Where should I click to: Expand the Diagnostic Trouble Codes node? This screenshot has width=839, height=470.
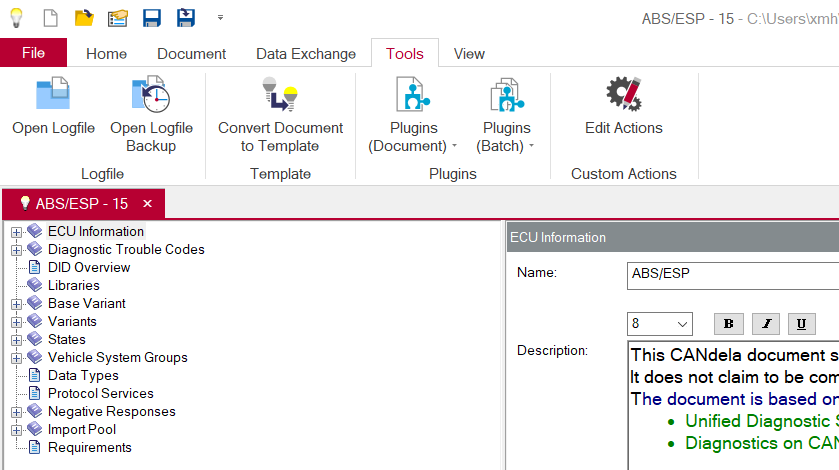tap(17, 250)
